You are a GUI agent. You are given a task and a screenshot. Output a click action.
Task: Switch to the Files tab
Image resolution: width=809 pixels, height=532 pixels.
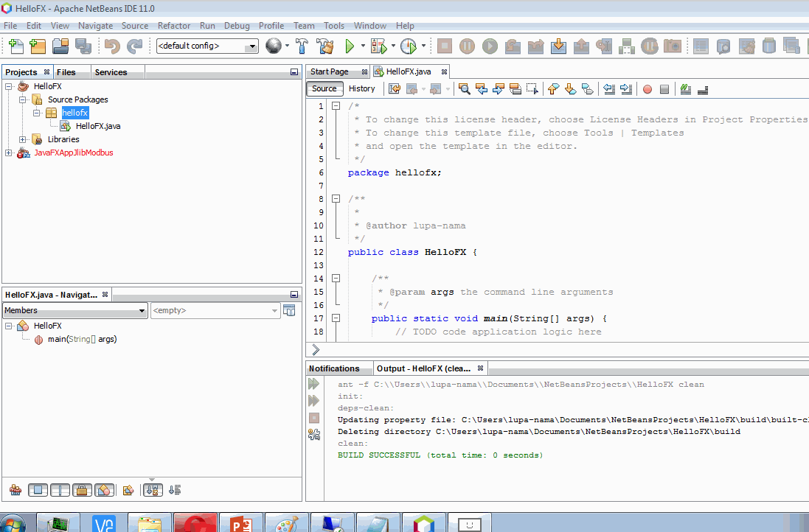66,72
